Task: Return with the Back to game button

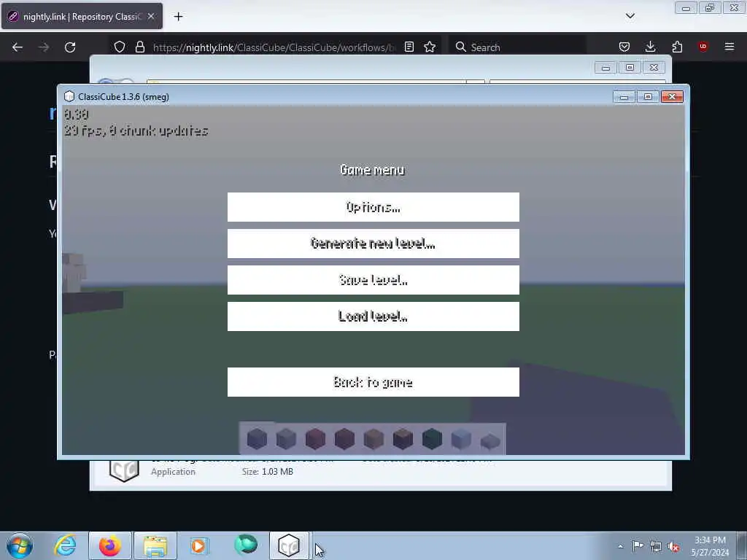Action: coord(373,382)
